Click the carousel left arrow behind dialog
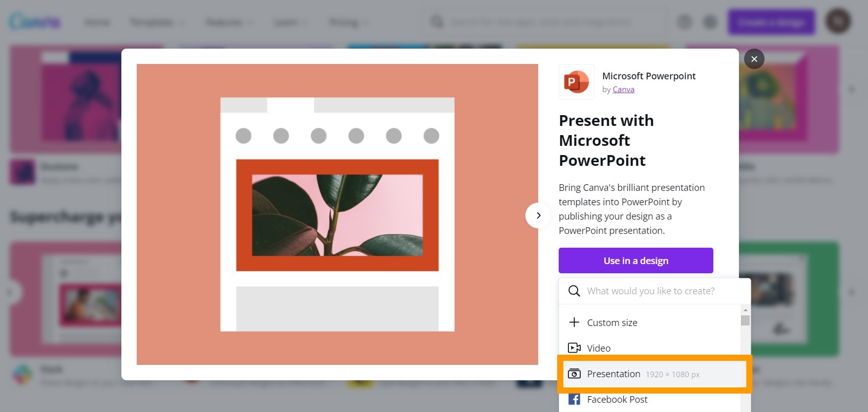The image size is (868, 412). [9, 292]
